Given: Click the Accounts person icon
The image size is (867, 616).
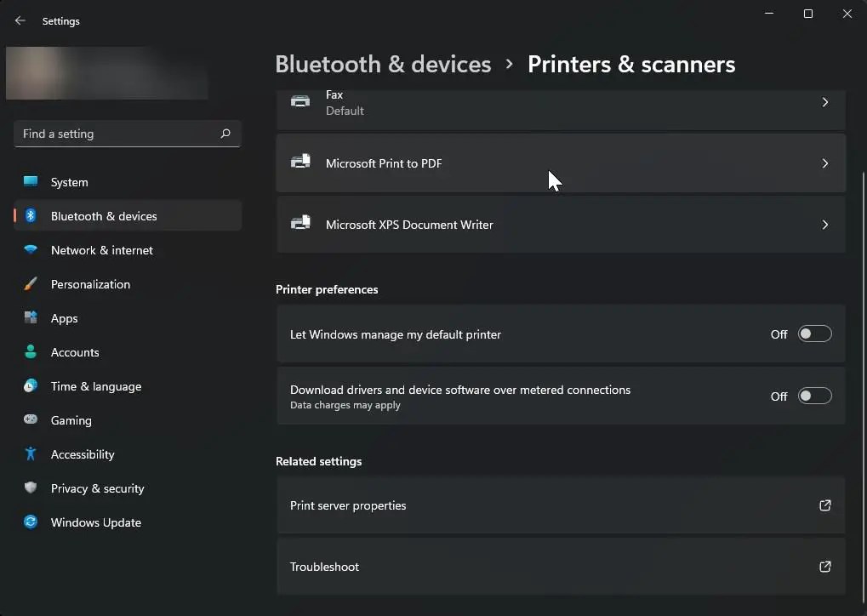Looking at the screenshot, I should click(31, 351).
